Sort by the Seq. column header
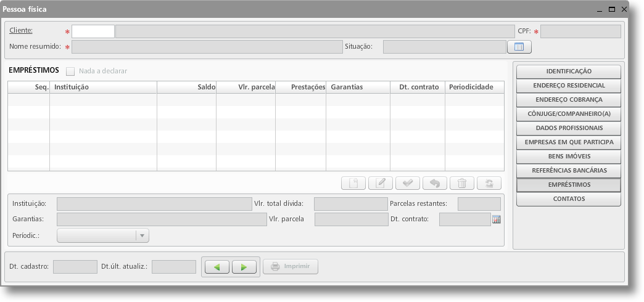Screen dimensions: 644x302 click(29, 87)
